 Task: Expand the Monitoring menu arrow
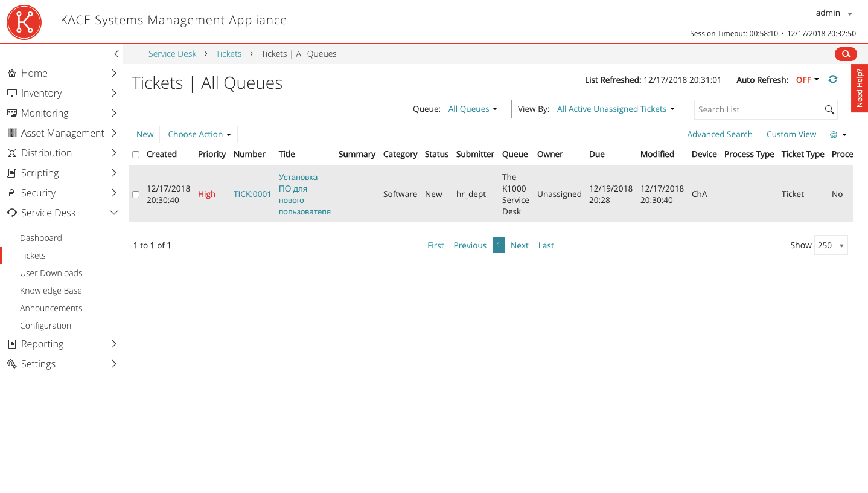(x=114, y=113)
